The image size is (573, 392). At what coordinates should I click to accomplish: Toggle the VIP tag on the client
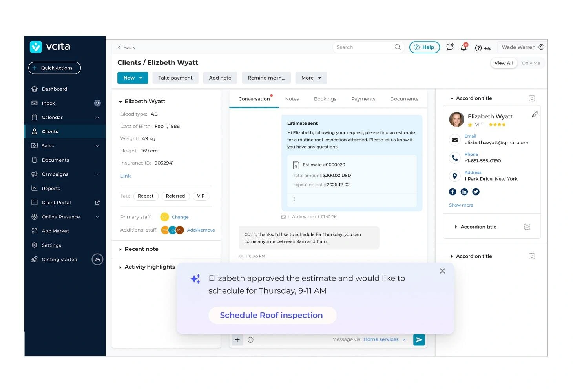click(x=201, y=196)
